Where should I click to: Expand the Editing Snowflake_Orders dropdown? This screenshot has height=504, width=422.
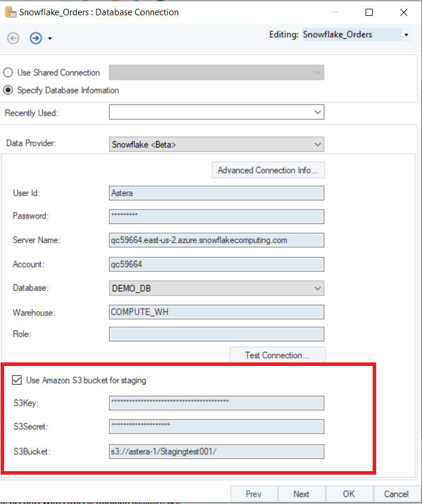click(x=406, y=35)
